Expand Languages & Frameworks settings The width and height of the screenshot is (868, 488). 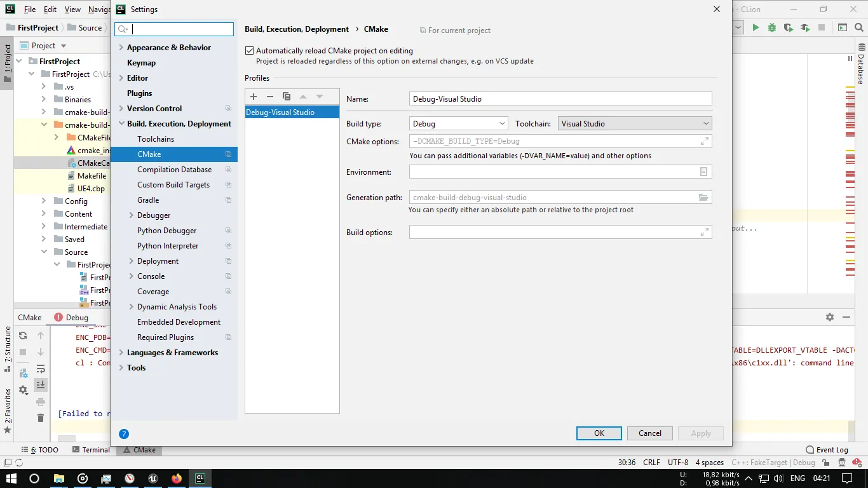pos(121,353)
